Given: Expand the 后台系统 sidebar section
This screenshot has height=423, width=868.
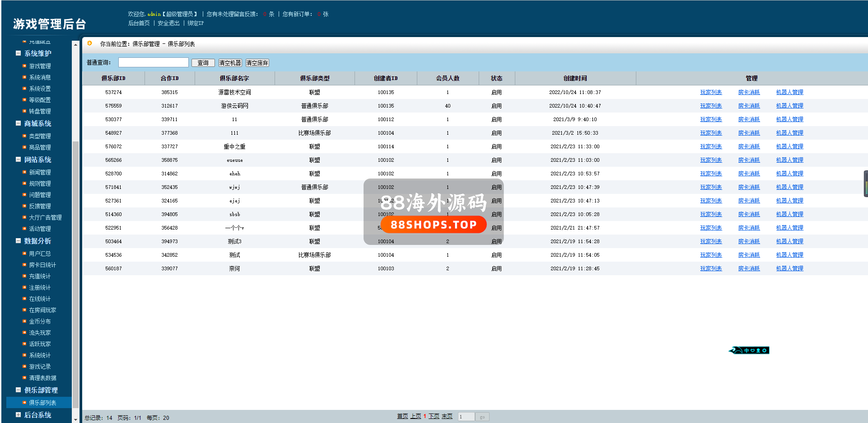Looking at the screenshot, I should tap(18, 415).
